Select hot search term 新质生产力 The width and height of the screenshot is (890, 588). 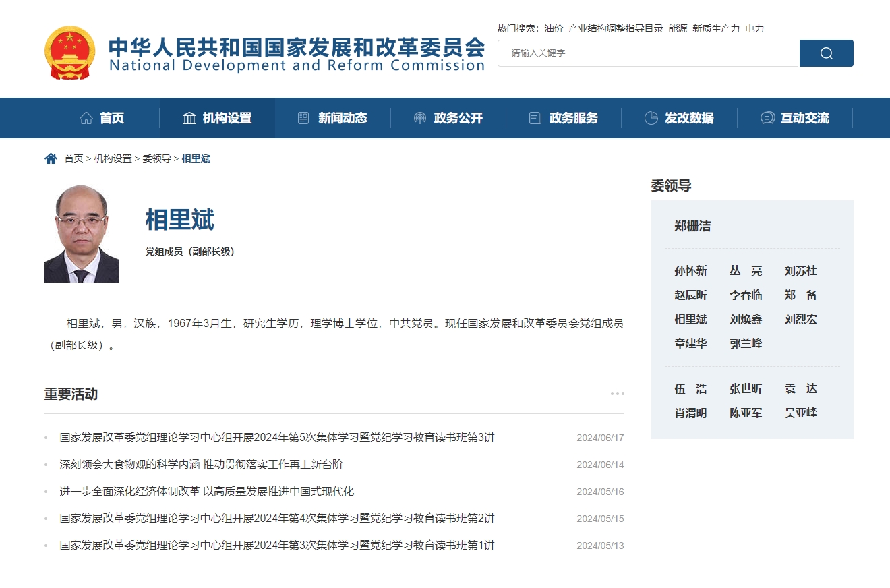[x=715, y=28]
